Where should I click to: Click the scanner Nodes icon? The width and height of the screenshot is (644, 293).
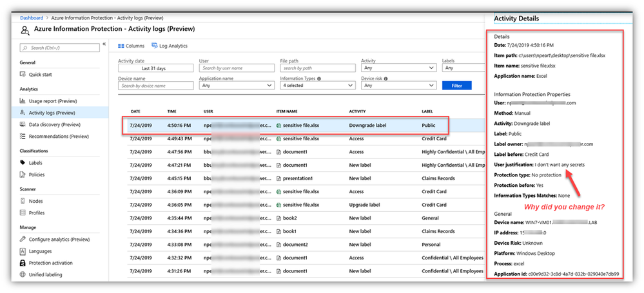point(23,201)
